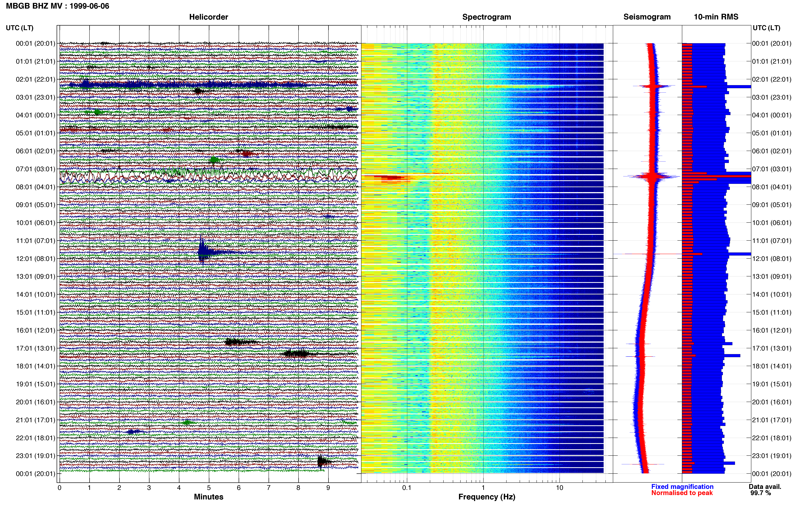Click the 'Frequency (Hz)' x-axis label
The image size is (812, 508).
click(x=487, y=497)
